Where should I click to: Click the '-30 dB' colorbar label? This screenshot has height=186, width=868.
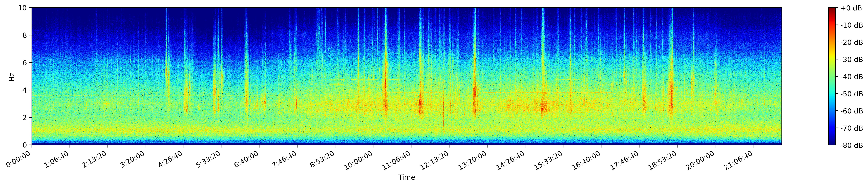pyautogui.click(x=851, y=60)
